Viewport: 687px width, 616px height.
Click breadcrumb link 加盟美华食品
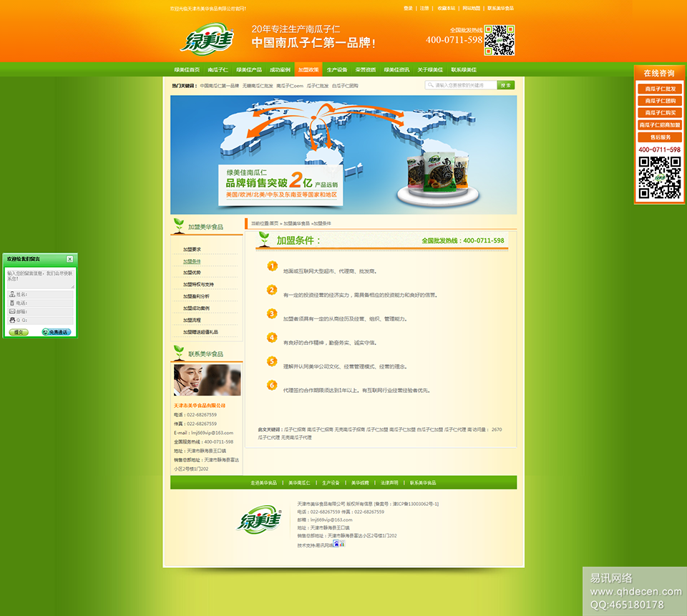pyautogui.click(x=296, y=223)
